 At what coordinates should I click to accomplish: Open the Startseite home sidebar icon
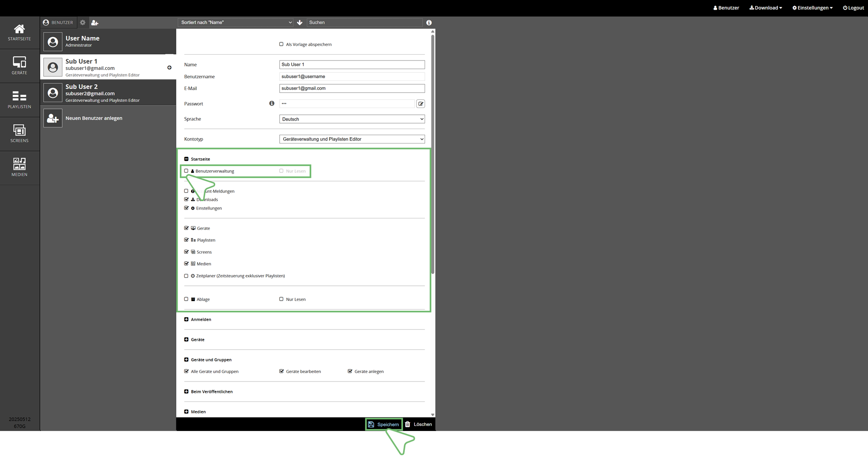point(19,33)
